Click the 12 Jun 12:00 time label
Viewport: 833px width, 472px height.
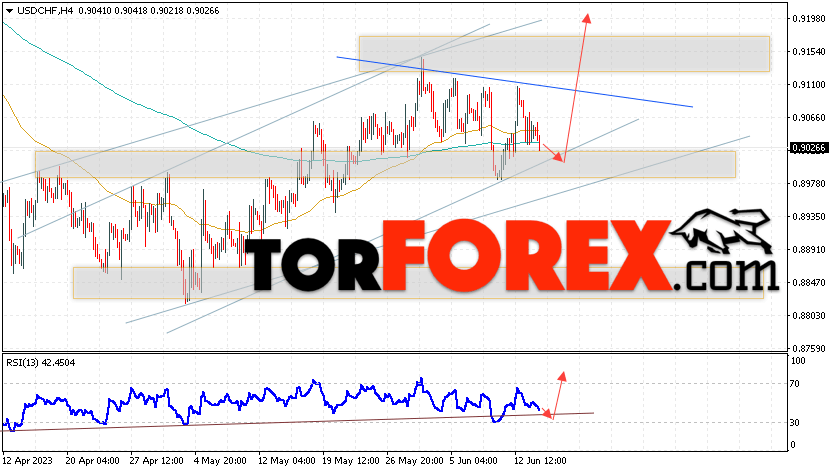pos(540,460)
